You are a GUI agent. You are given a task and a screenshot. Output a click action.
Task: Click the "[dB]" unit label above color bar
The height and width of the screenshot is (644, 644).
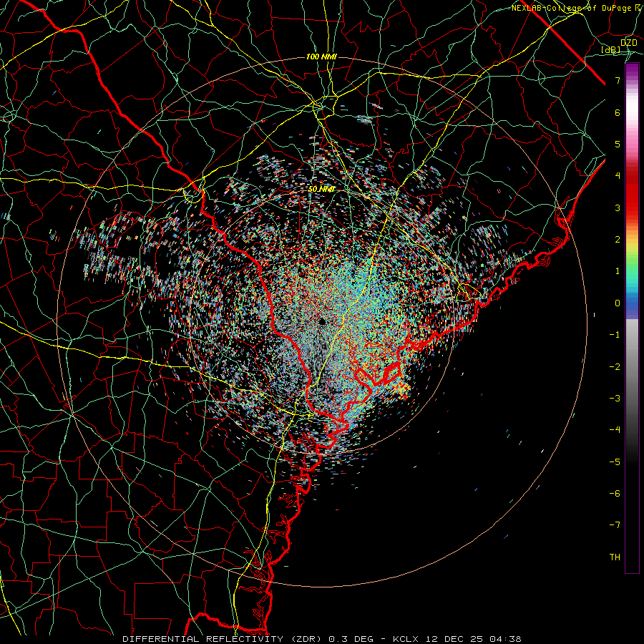pos(611,49)
